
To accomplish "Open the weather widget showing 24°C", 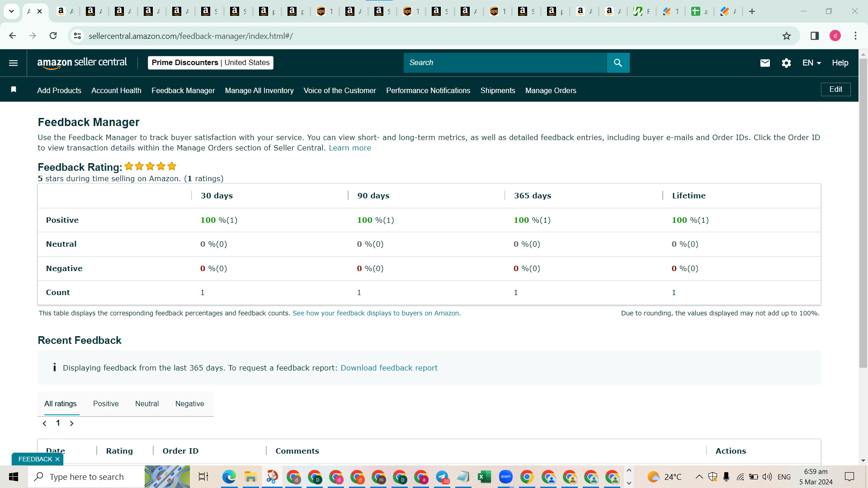I will pos(665,477).
